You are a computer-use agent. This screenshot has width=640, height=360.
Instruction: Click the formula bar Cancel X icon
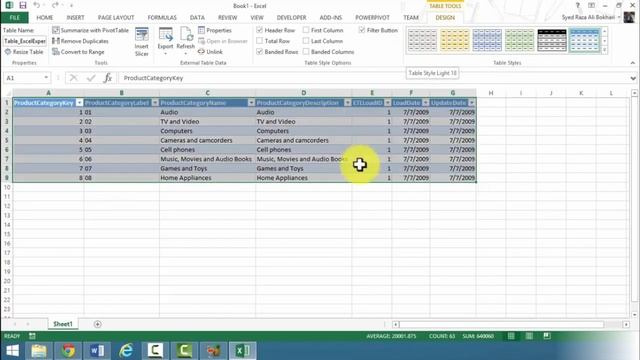click(x=73, y=78)
